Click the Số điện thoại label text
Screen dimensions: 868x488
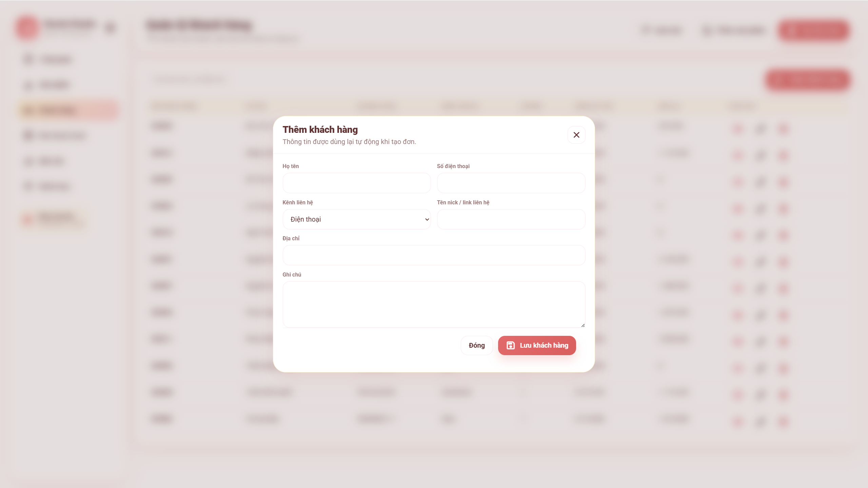coord(453,166)
